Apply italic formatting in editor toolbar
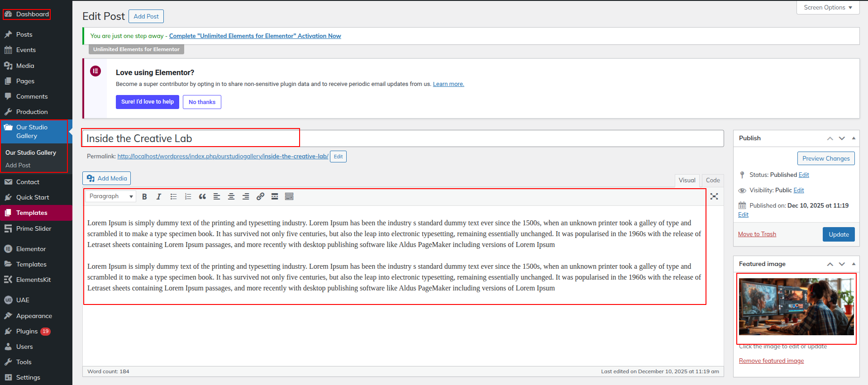The height and width of the screenshot is (385, 868). coord(159,196)
